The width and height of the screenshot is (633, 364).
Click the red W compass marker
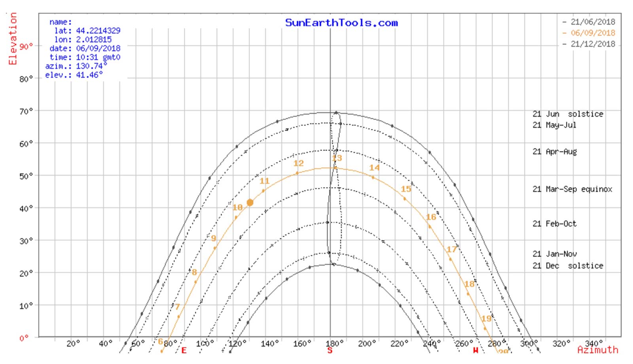(476, 350)
